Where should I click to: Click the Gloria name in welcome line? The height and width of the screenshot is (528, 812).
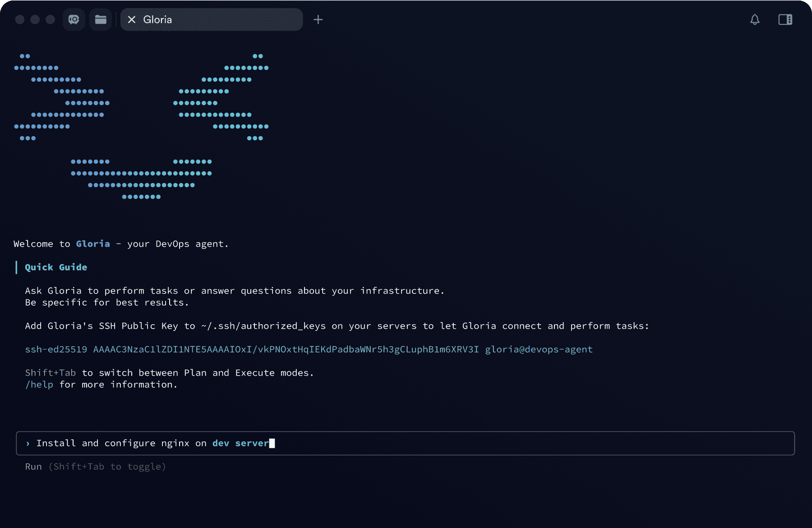93,244
